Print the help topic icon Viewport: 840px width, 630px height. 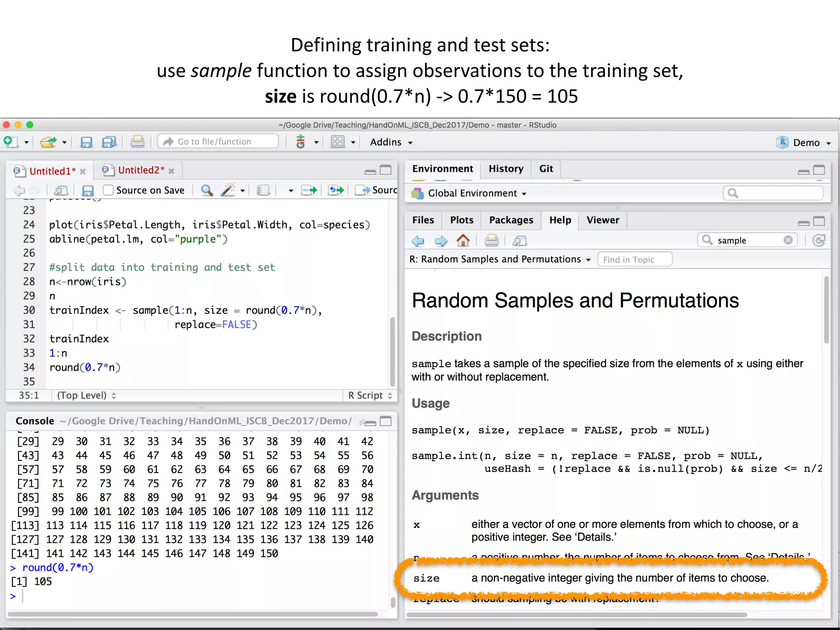491,240
